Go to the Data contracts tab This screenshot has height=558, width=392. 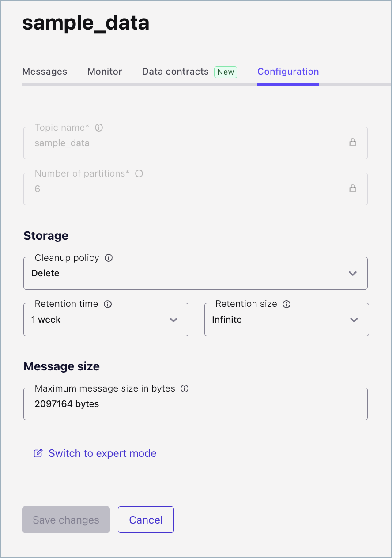[175, 72]
